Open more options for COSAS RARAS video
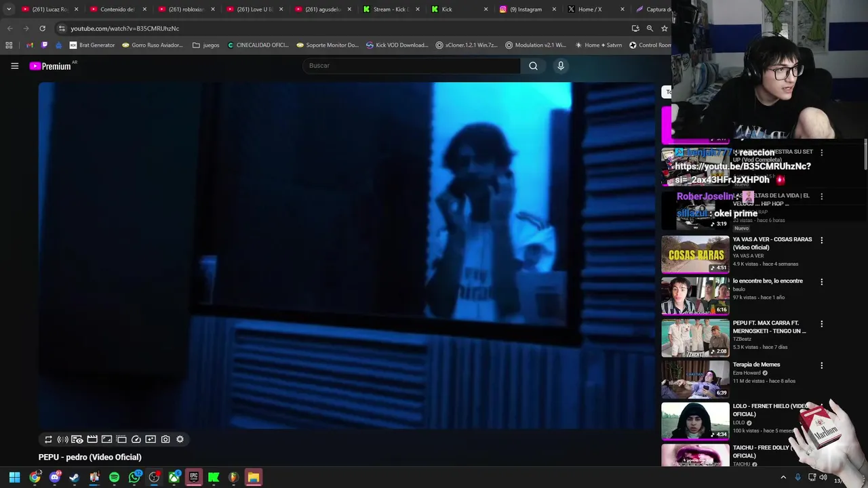 coord(821,240)
